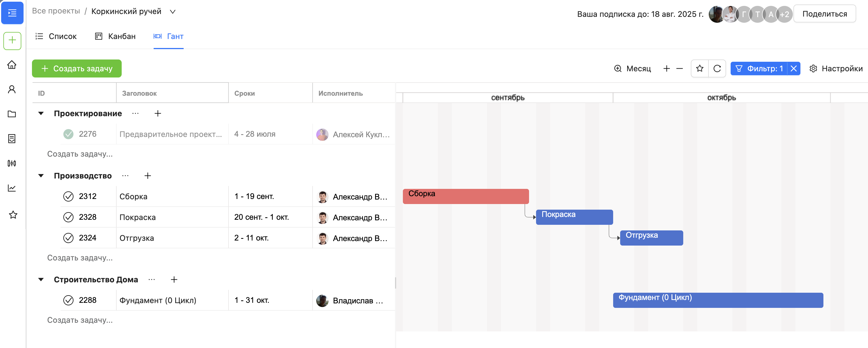868x348 pixels.
Task: Open the documents list icon in sidebar
Action: (12, 139)
